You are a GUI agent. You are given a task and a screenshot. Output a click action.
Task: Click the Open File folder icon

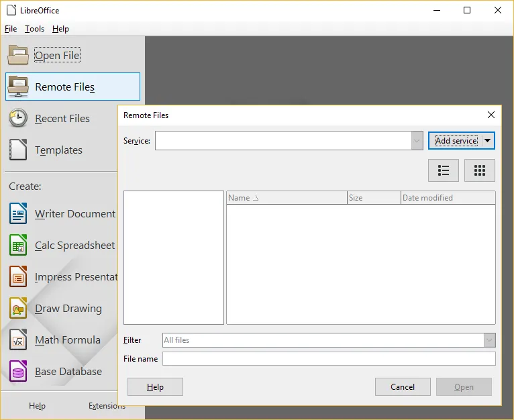click(x=18, y=55)
